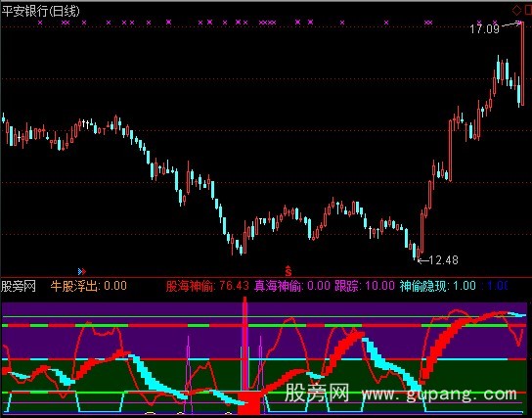Viewport: 532px width, 418px height.
Task: Click the red diamond icon at chart corner
Action: (x=516, y=11)
